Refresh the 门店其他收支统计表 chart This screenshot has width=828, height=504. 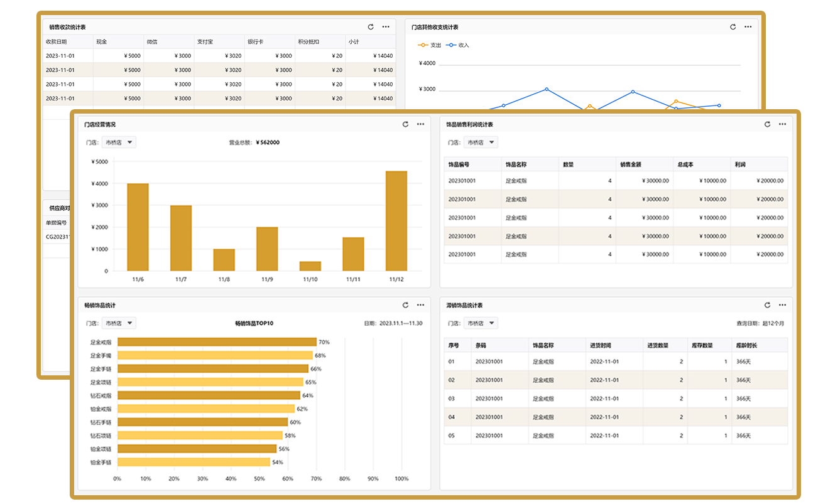point(733,27)
